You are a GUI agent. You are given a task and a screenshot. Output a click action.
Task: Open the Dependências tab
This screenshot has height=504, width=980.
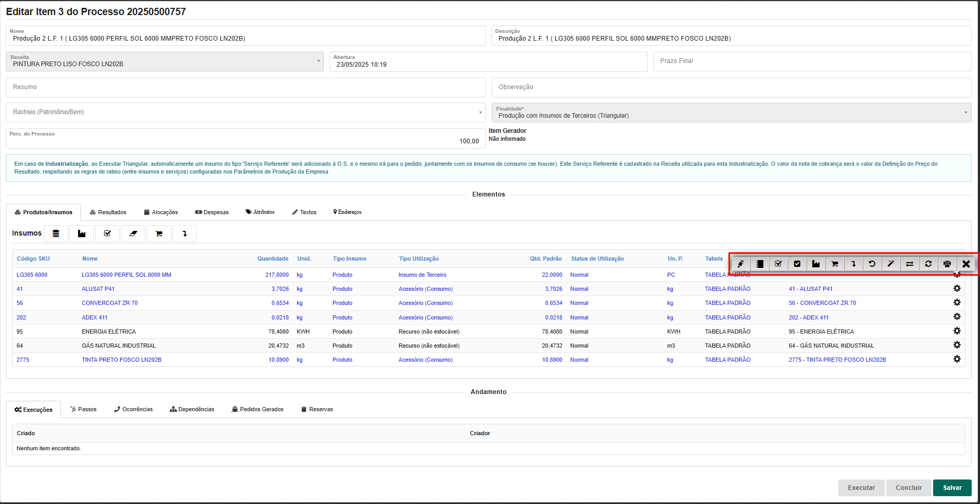[192, 409]
